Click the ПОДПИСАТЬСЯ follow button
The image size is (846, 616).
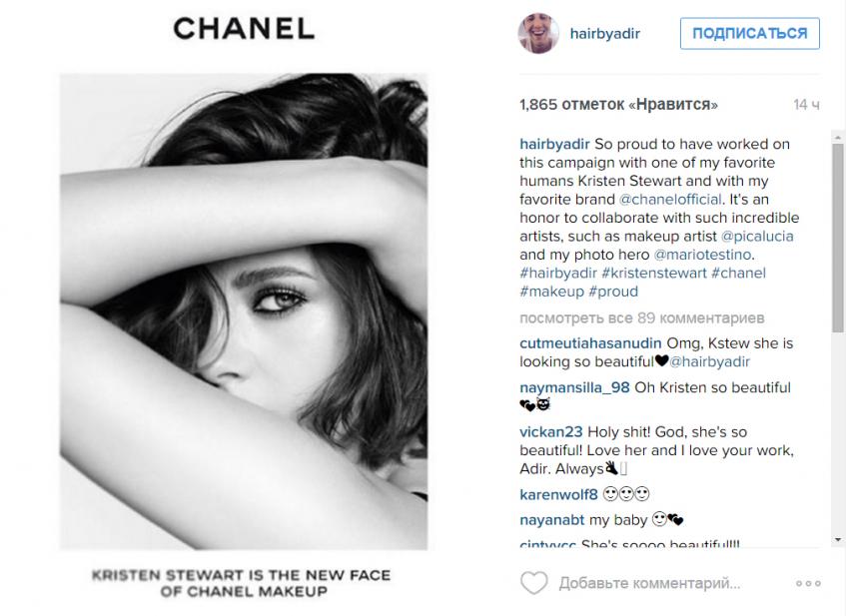pyautogui.click(x=749, y=33)
